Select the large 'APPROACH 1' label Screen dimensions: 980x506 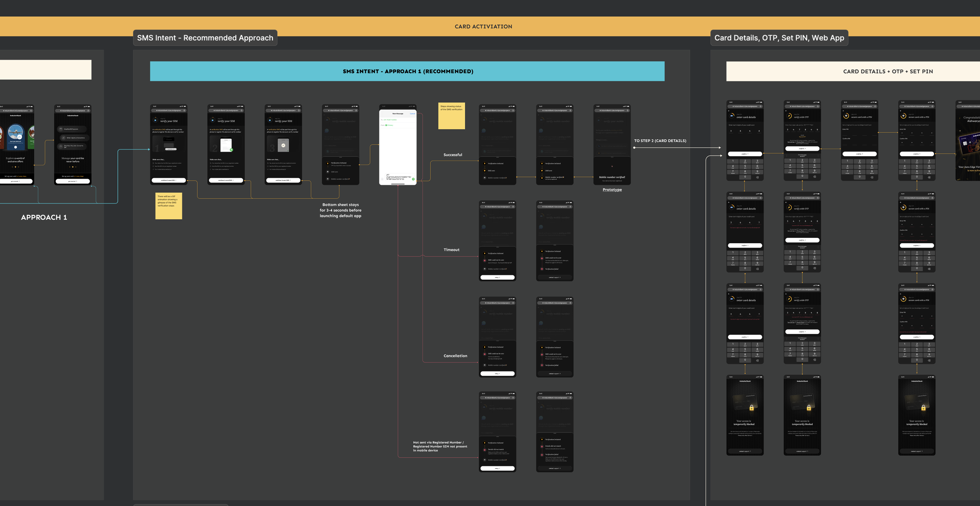pos(44,217)
